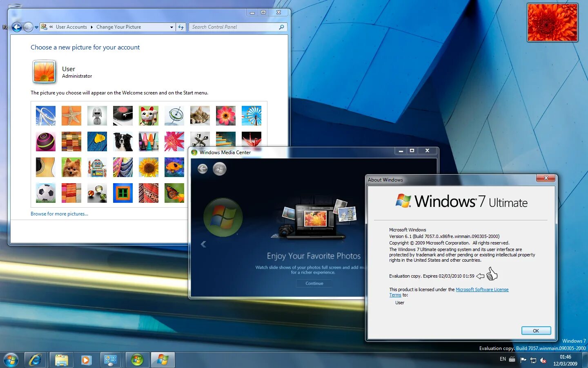The width and height of the screenshot is (588, 368).
Task: Click the current user orange flower avatar
Action: (x=44, y=72)
